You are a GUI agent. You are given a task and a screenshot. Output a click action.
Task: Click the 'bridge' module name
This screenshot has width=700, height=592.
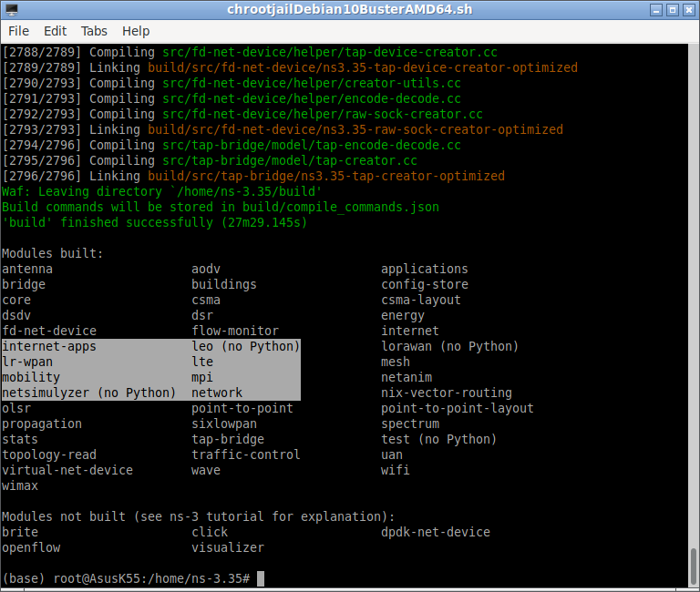tap(24, 285)
